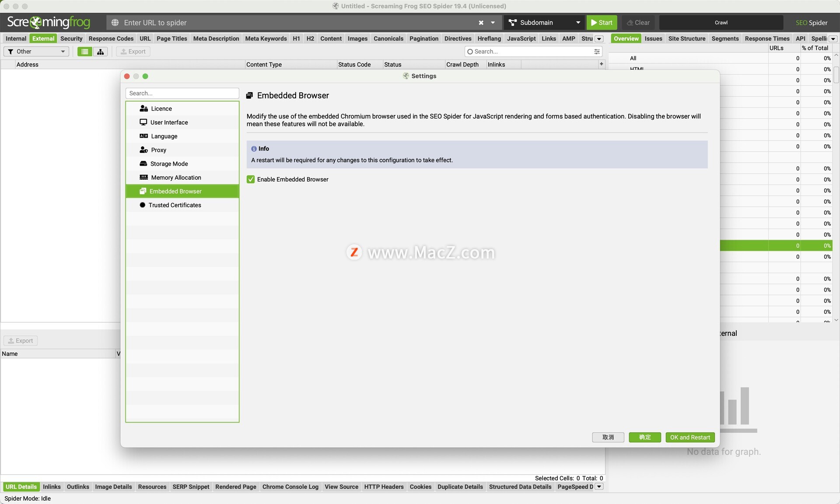Open Proxy settings icon
Viewport: 840px width, 504px height.
tap(143, 150)
